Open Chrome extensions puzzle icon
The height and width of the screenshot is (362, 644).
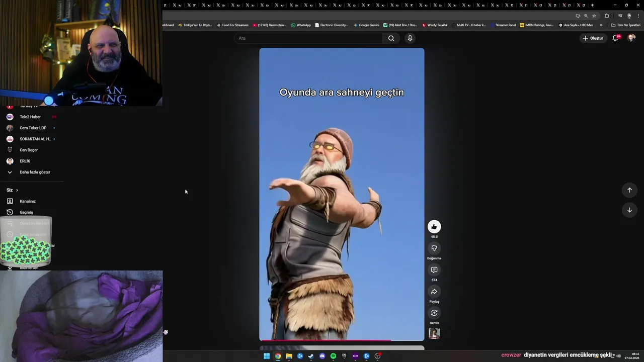(x=607, y=16)
